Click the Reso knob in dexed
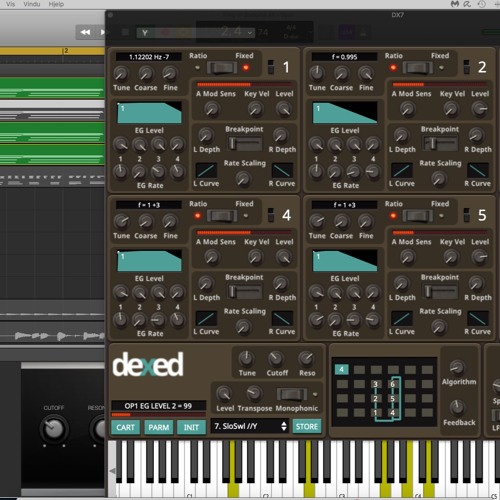Viewport: 500px width, 500px height. click(x=306, y=358)
